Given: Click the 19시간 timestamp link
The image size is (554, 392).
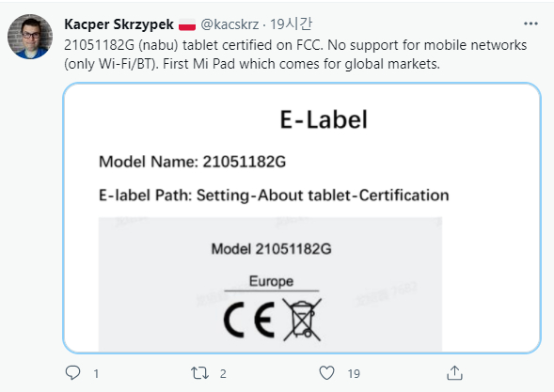Looking at the screenshot, I should 292,24.
